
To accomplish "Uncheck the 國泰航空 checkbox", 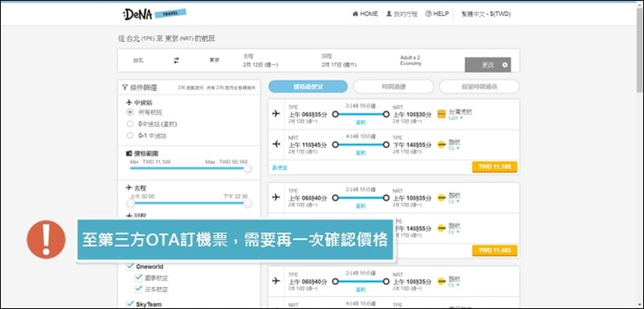I will [138, 278].
